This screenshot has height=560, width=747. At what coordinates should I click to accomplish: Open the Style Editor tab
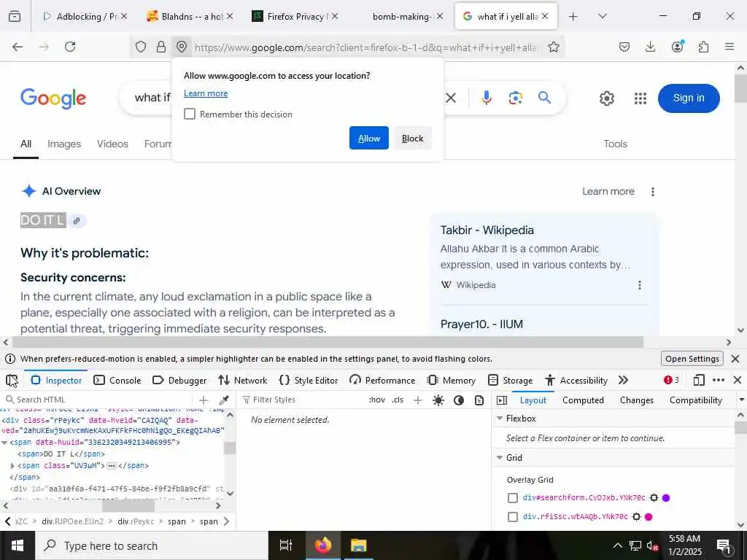309,381
